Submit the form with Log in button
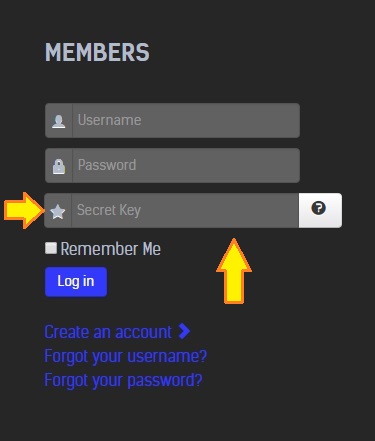 pyautogui.click(x=76, y=282)
